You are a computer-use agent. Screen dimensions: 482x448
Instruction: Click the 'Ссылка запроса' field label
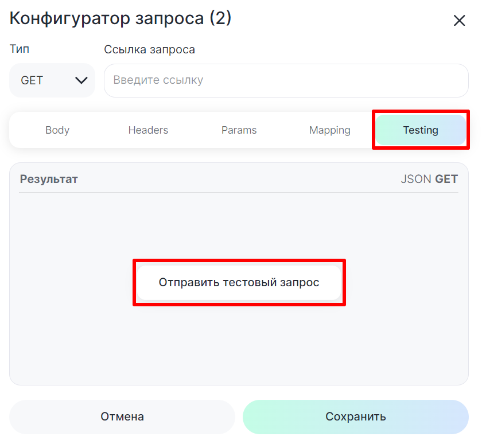tap(149, 49)
